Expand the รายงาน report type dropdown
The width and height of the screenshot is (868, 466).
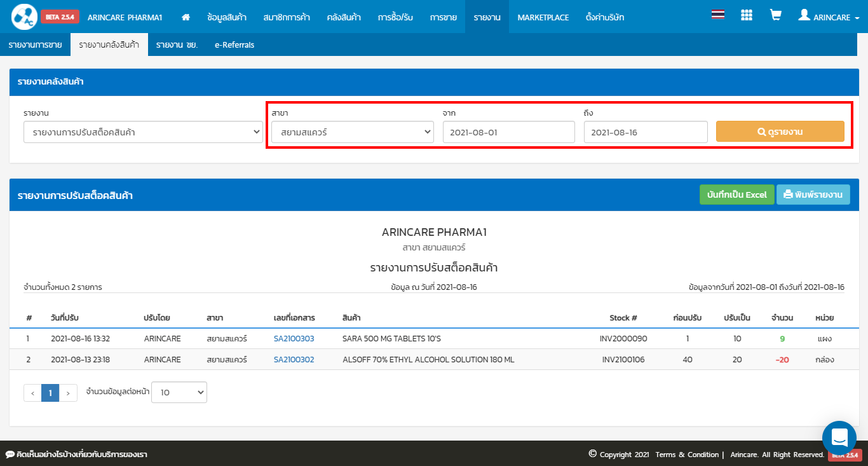pos(144,132)
